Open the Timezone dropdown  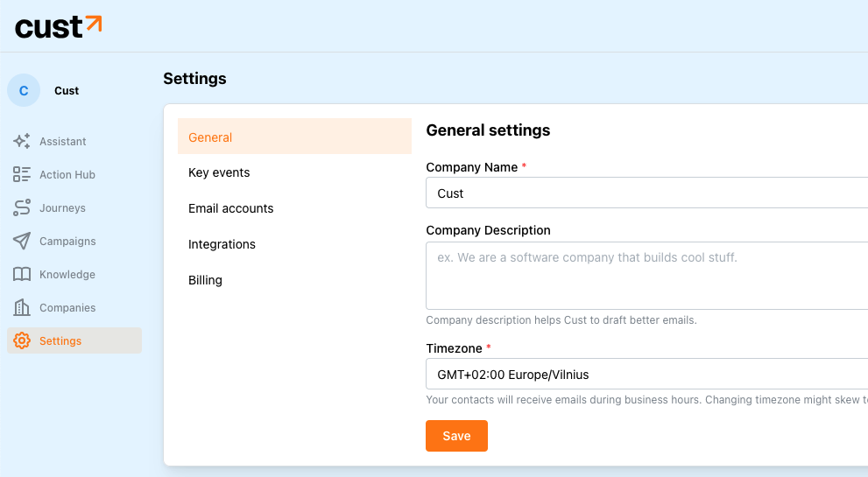click(x=646, y=375)
